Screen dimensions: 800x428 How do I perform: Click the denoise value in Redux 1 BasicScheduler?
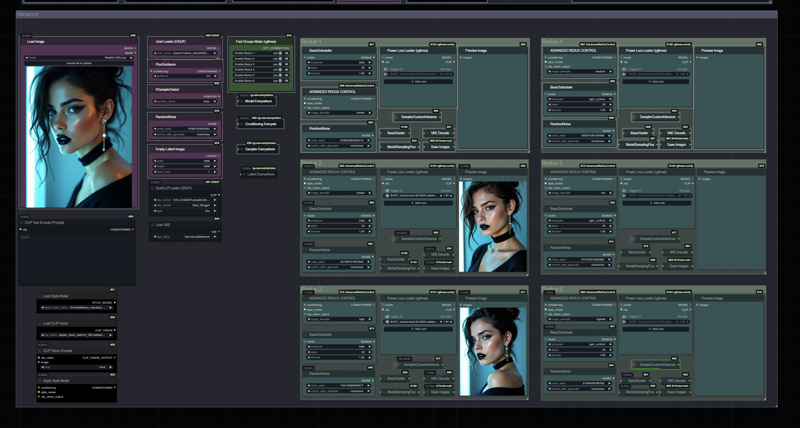pyautogui.click(x=339, y=73)
